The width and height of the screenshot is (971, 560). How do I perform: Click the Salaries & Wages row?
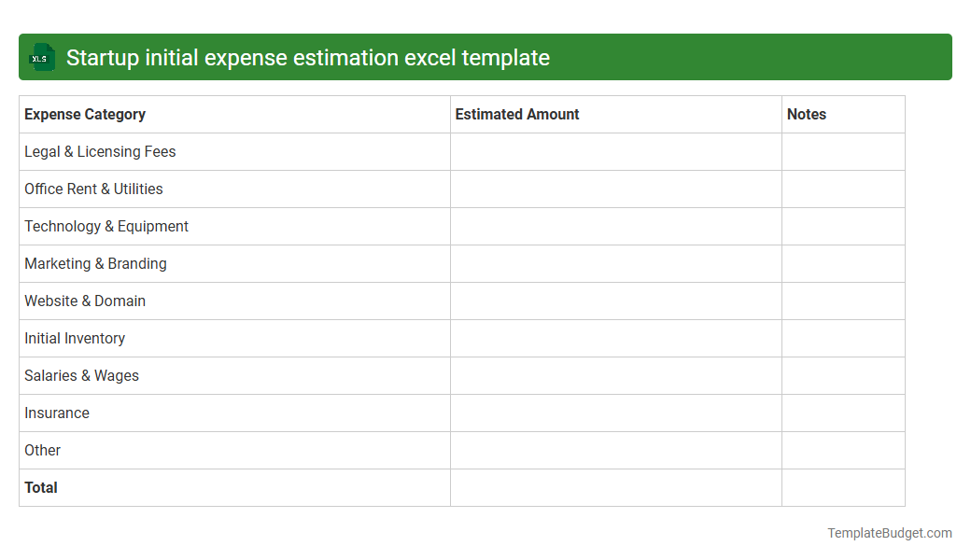coord(81,375)
